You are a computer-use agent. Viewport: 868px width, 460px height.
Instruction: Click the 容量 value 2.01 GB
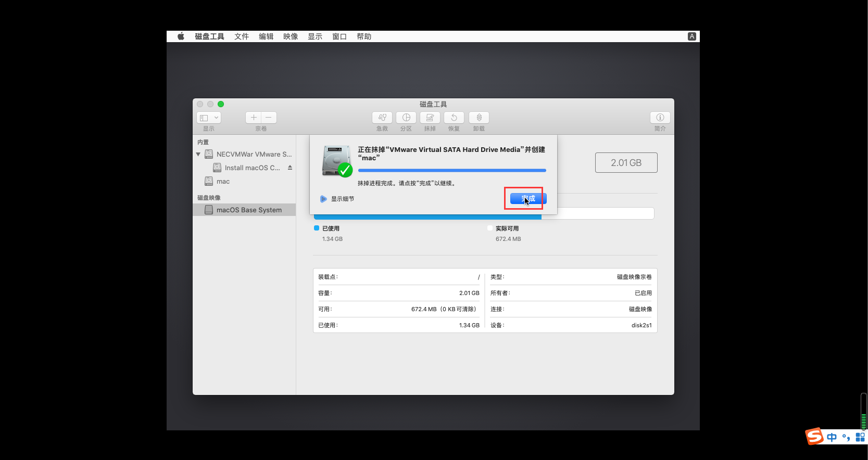pyautogui.click(x=469, y=293)
